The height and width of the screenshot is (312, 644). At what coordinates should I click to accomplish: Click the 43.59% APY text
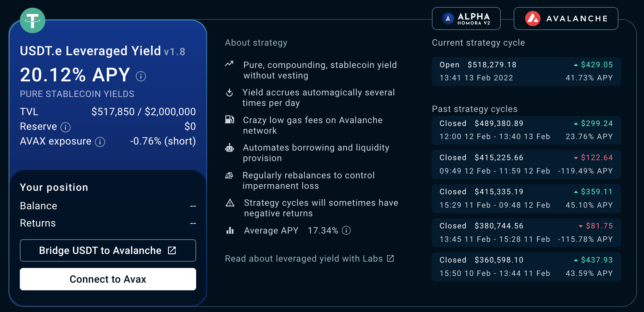pyautogui.click(x=589, y=273)
